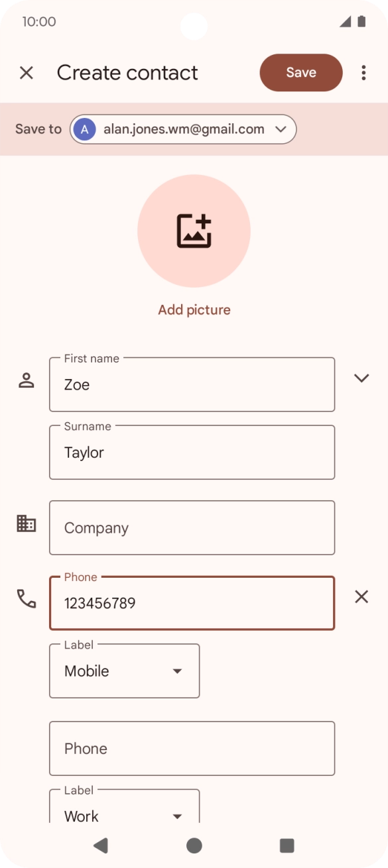Image resolution: width=388 pixels, height=868 pixels.
Task: Click the person icon beside First name
Action: 27,380
